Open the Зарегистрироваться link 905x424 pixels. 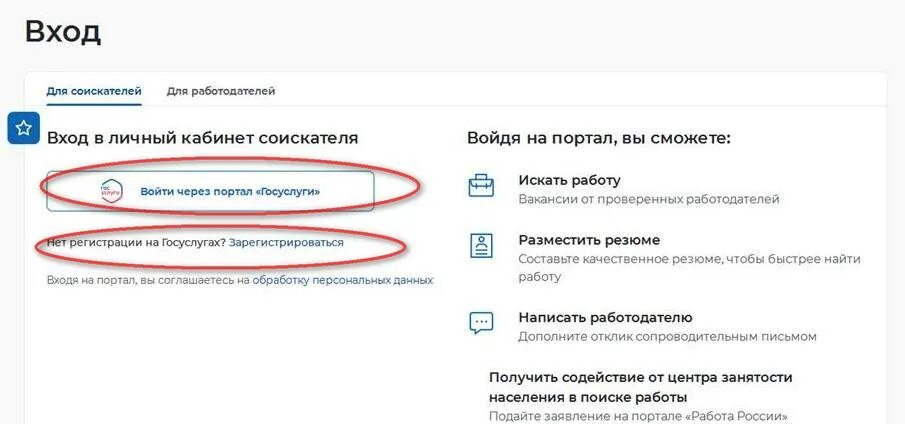286,243
